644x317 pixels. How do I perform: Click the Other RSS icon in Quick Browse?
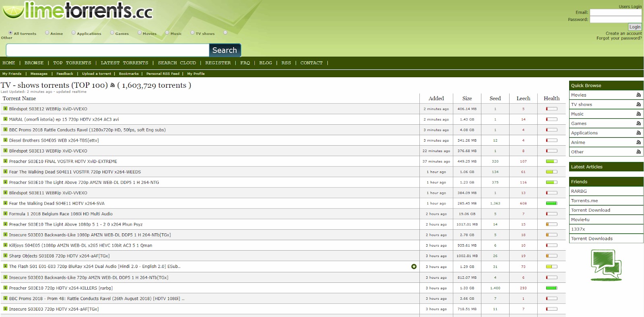638,152
